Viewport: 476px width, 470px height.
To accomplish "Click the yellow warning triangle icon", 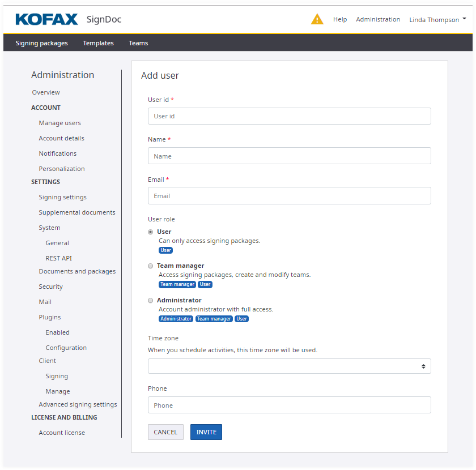I will (x=317, y=19).
